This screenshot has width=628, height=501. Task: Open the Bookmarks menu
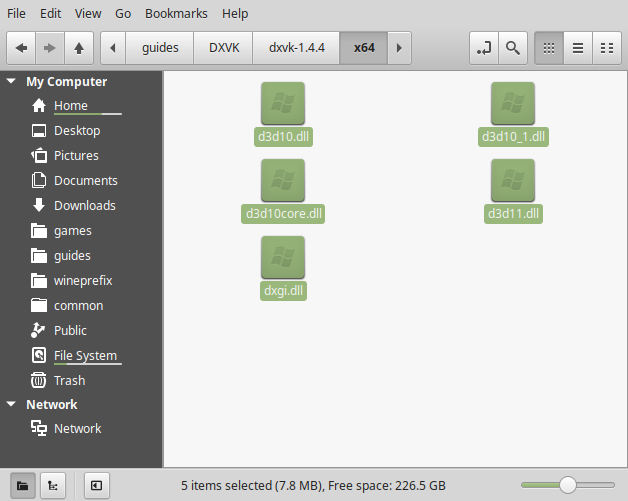176,14
